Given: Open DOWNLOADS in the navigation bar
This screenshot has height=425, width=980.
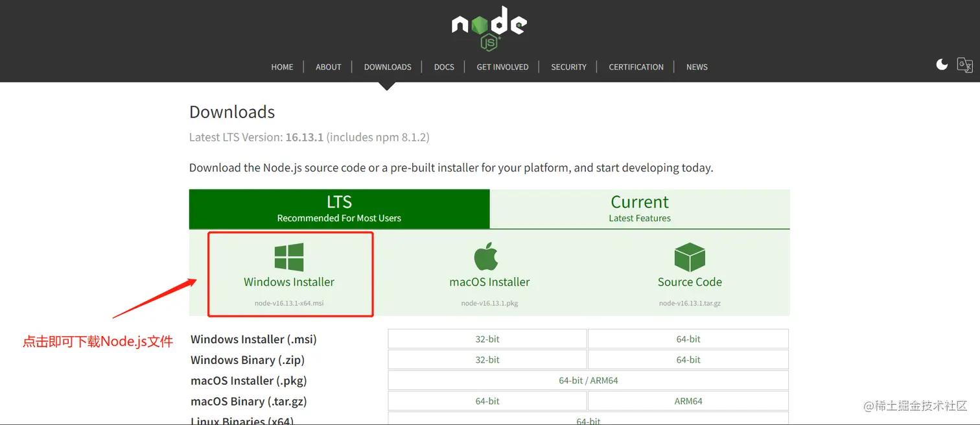Looking at the screenshot, I should [x=388, y=67].
